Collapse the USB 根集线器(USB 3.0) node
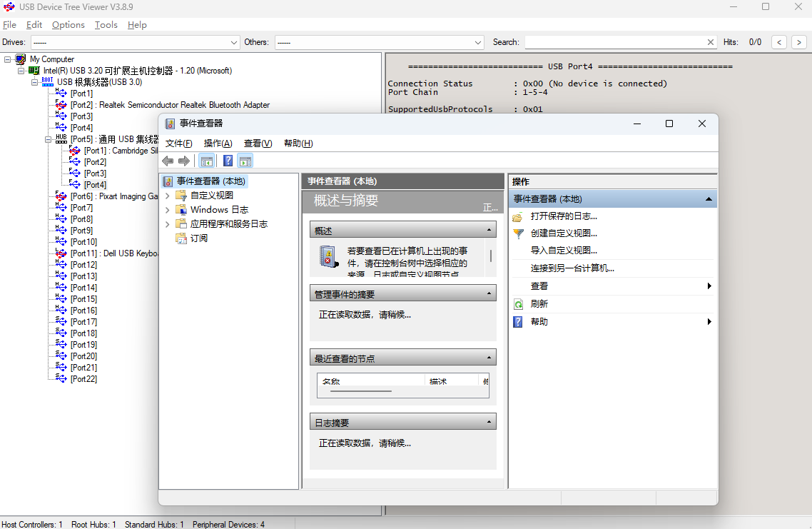 34,81
